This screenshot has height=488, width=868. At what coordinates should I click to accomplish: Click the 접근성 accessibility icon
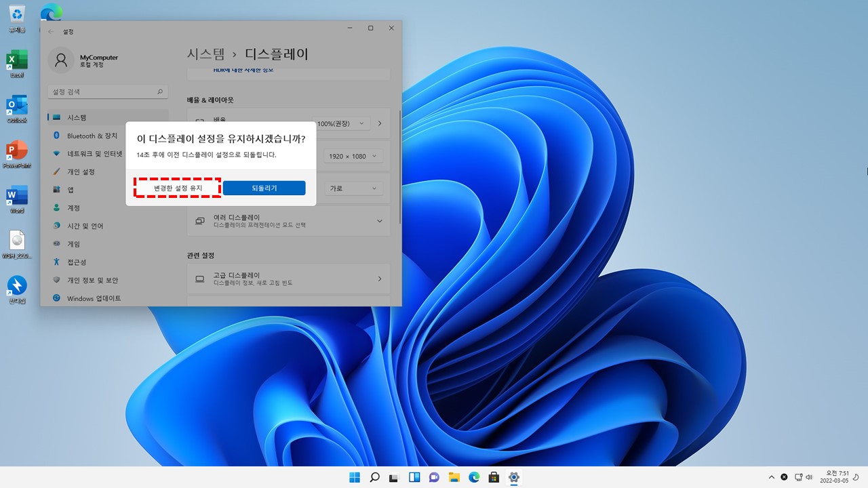click(x=57, y=262)
